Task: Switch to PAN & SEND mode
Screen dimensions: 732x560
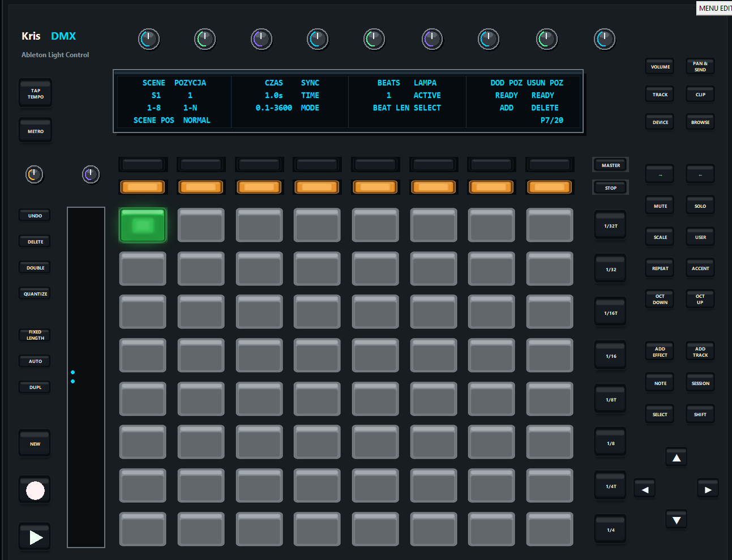Action: (700, 66)
